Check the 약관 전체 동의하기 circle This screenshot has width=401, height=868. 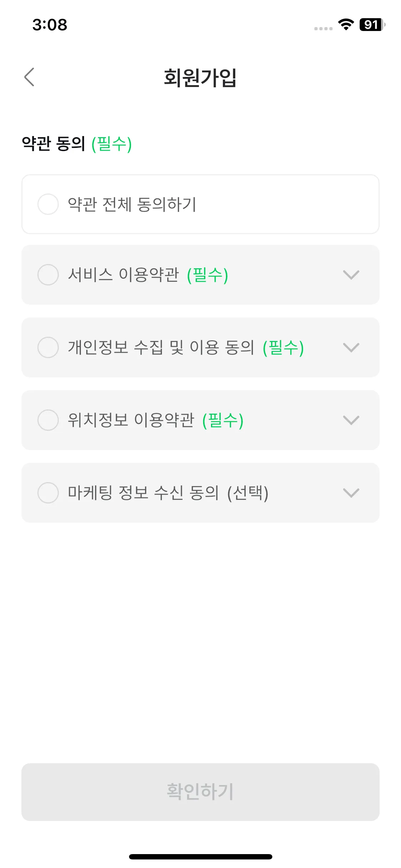coord(48,204)
